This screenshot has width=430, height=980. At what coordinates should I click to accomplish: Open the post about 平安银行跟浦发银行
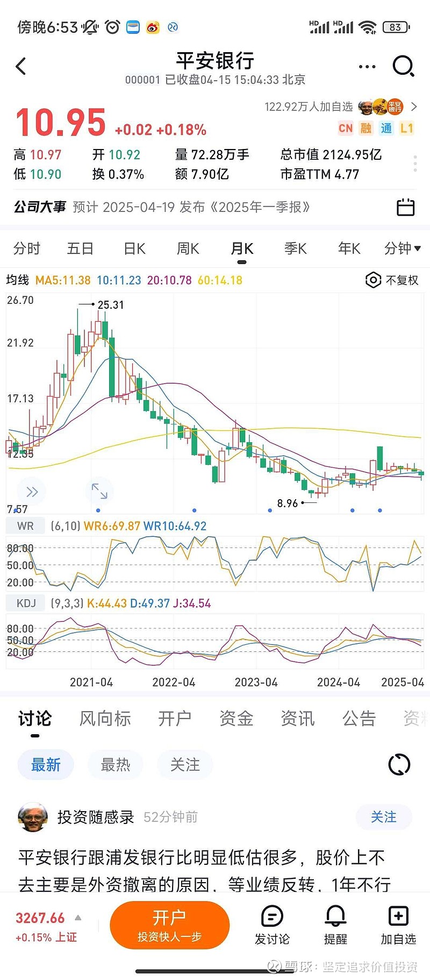[x=204, y=870]
